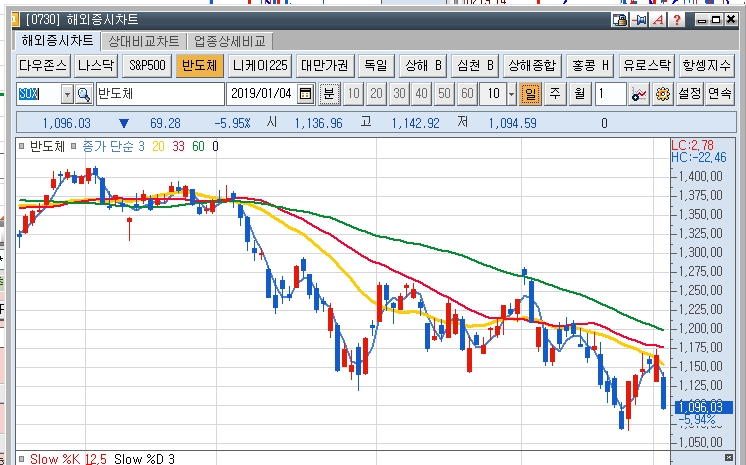This screenshot has height=465, width=746.
Task: Click the small square marker beside 반도체 legend
Action: (22, 146)
